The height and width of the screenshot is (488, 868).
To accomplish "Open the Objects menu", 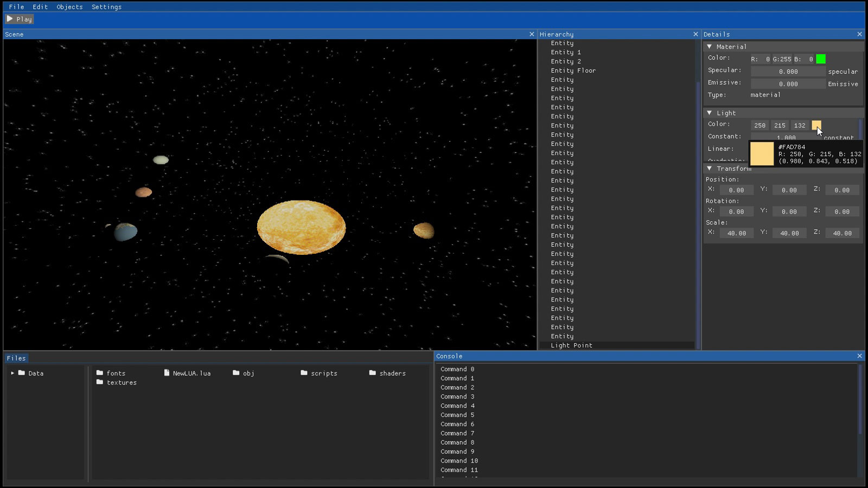I will click(69, 7).
